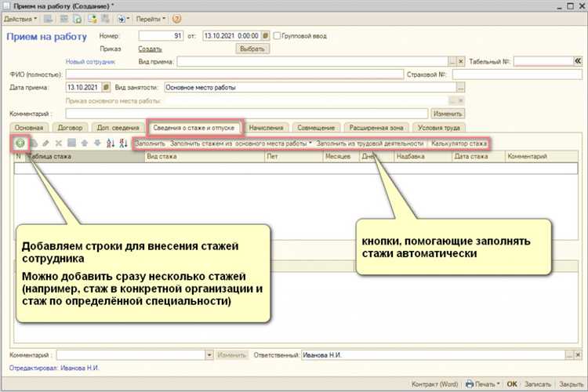This screenshot has height=392, width=588.
Task: Click the Табельный № input field
Action: click(543, 61)
